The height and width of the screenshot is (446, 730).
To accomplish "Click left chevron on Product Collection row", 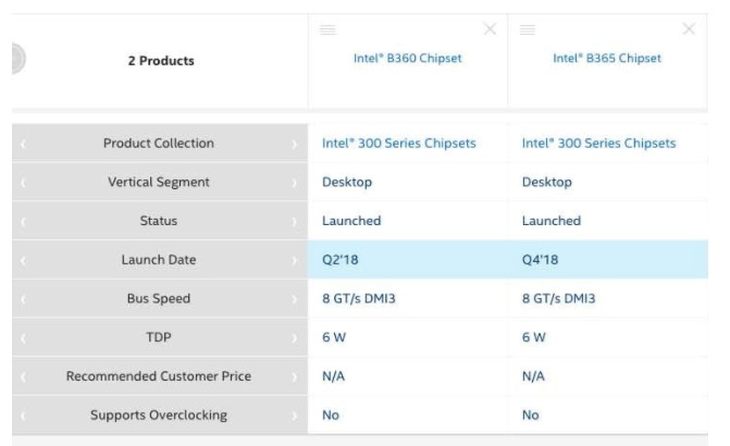I will 23,144.
